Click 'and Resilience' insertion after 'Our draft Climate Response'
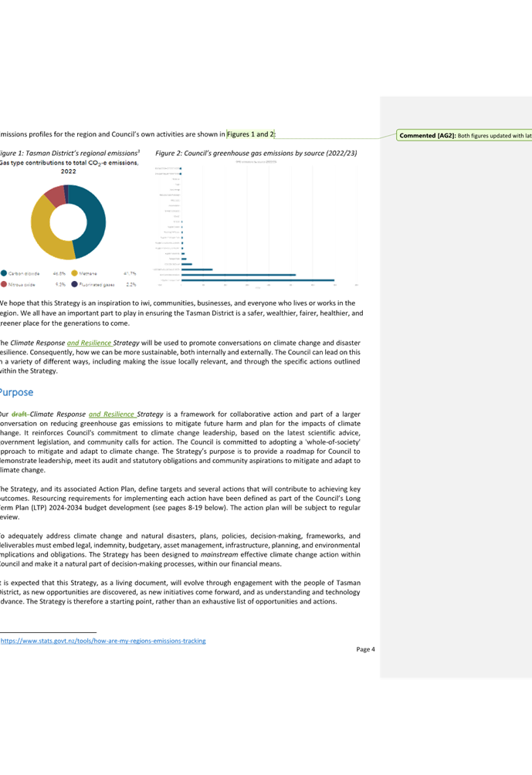 (112, 415)
